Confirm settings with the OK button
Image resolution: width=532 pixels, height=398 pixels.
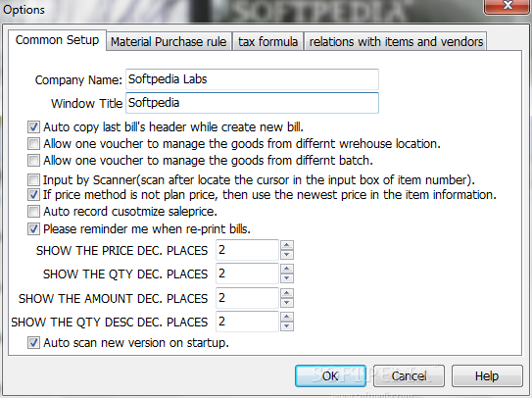coord(330,375)
